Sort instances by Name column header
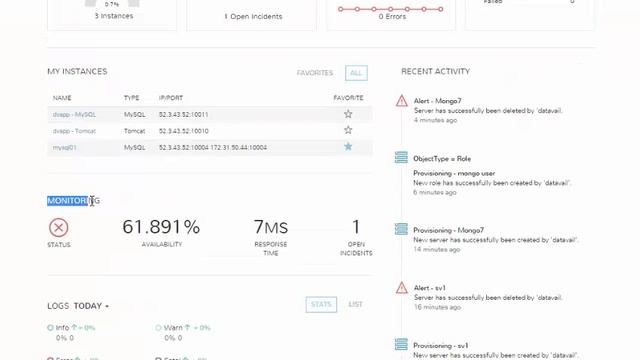640x360 pixels. [x=62, y=98]
